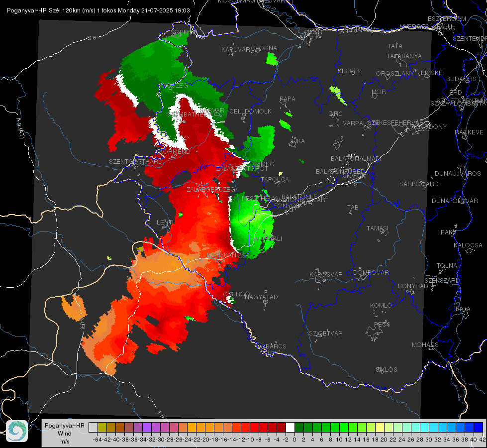The width and height of the screenshot is (487, 448).
Task: Click the bright green echo west of Balaton near Keszthely
Action: (x=251, y=226)
